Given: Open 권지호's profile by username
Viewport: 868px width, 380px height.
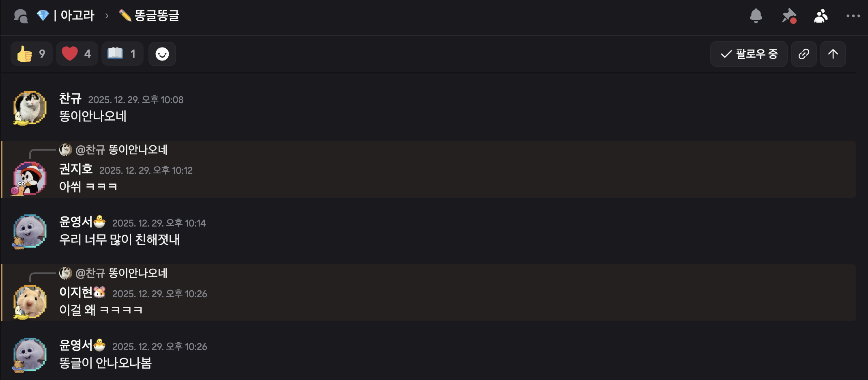Looking at the screenshot, I should (x=76, y=169).
